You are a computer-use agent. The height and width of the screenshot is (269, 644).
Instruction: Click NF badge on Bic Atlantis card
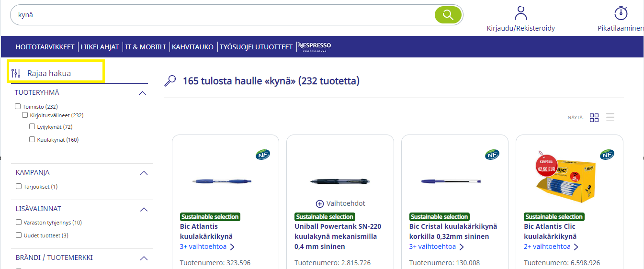pyautogui.click(x=263, y=155)
